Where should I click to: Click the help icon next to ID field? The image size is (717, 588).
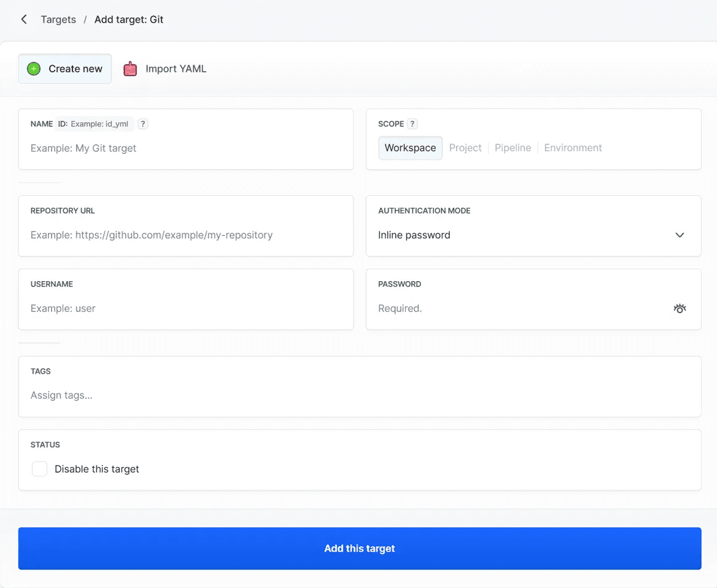tap(142, 124)
